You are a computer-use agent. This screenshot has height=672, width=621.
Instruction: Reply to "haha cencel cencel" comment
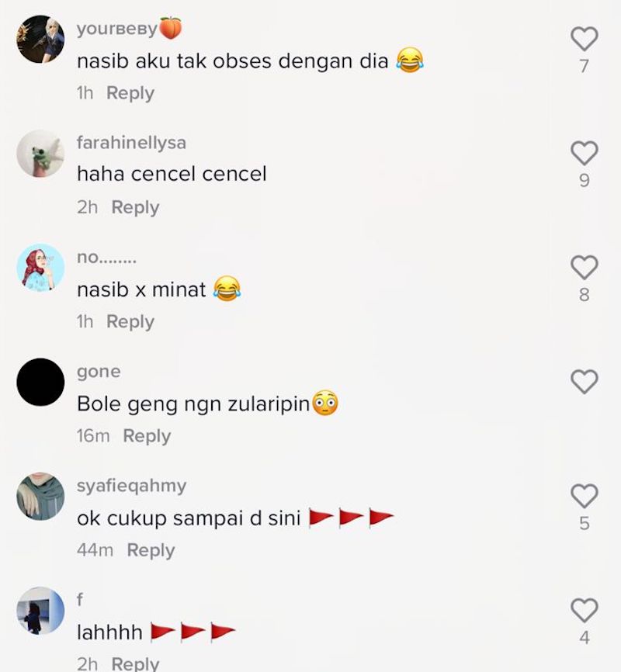135,207
